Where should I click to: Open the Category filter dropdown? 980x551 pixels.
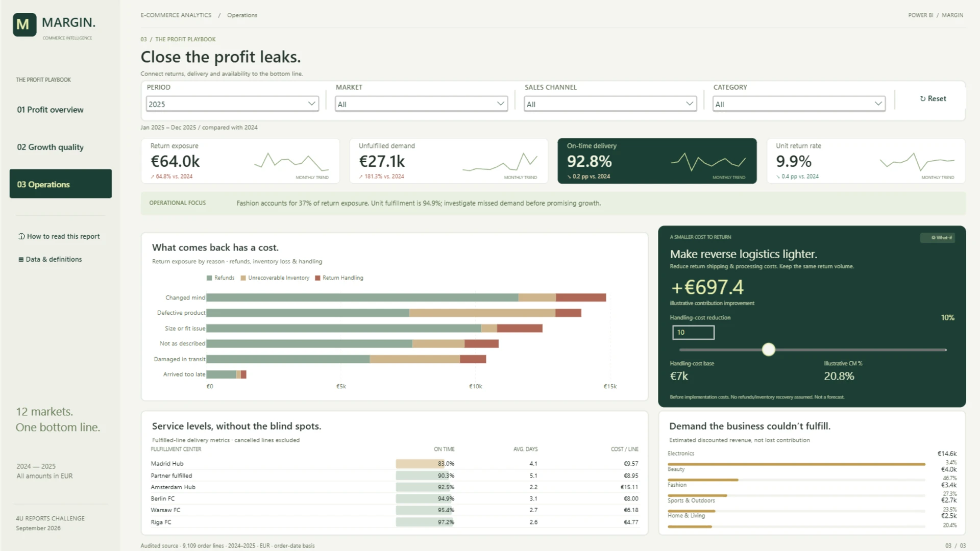coord(799,104)
